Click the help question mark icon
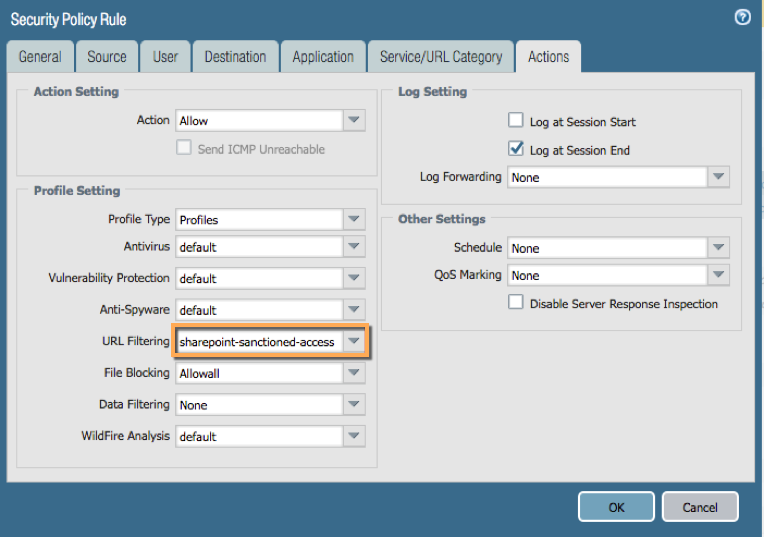 [742, 17]
